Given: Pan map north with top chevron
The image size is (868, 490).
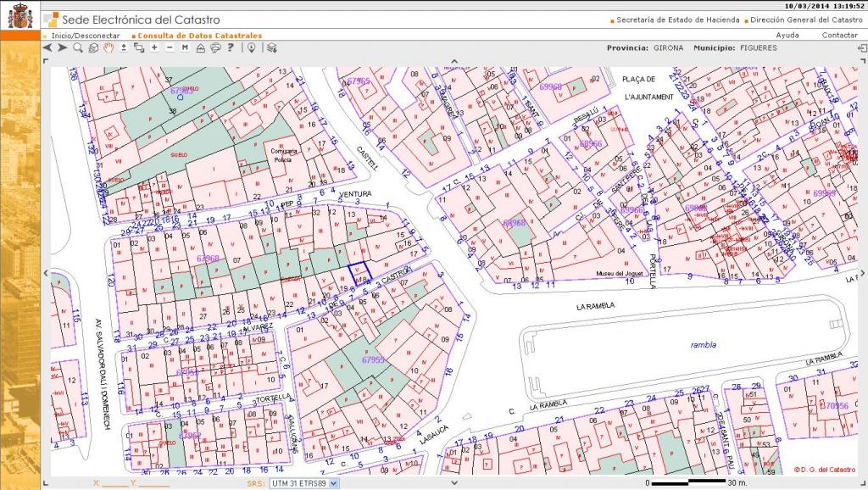Looking at the screenshot, I should click(x=454, y=62).
